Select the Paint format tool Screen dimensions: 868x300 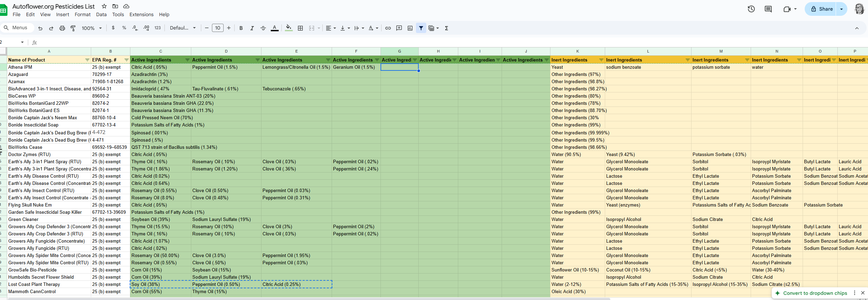pyautogui.click(x=73, y=28)
